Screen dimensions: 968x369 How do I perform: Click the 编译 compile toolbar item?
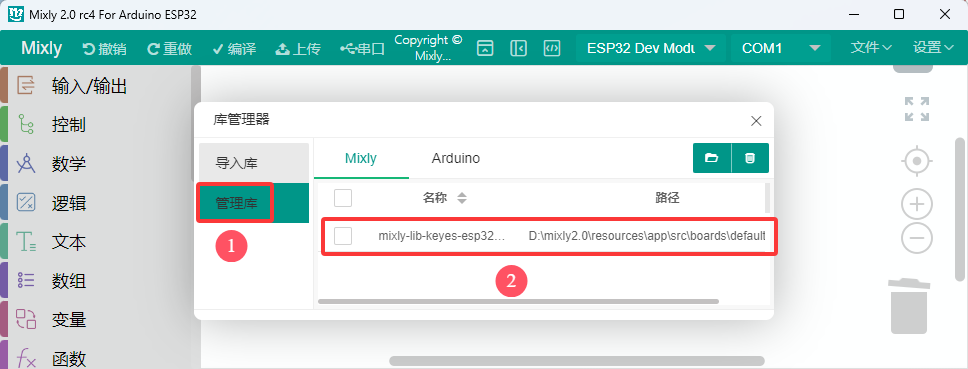tap(234, 49)
